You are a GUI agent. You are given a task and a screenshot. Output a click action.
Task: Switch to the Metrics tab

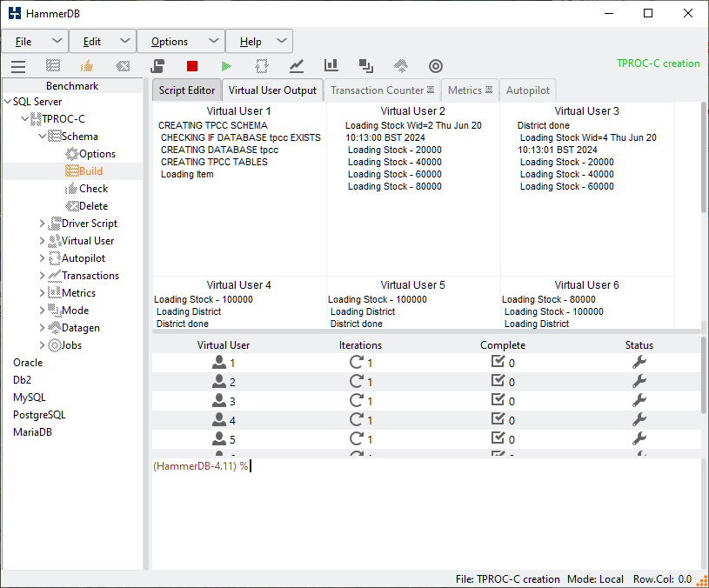pos(470,90)
